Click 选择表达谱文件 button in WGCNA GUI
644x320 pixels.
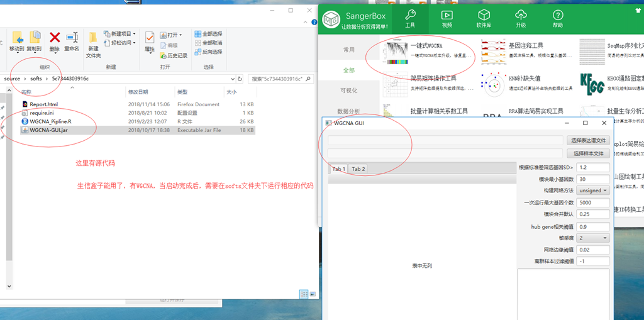(x=588, y=140)
